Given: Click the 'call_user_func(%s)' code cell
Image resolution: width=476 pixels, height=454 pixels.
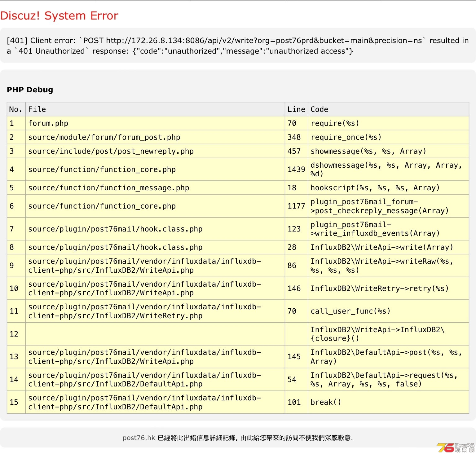Looking at the screenshot, I should [388, 311].
